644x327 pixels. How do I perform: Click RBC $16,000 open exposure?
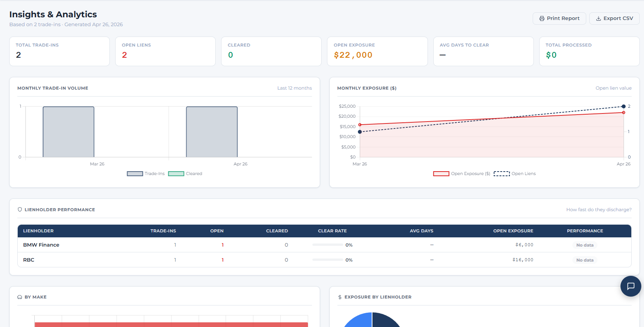pyautogui.click(x=523, y=260)
